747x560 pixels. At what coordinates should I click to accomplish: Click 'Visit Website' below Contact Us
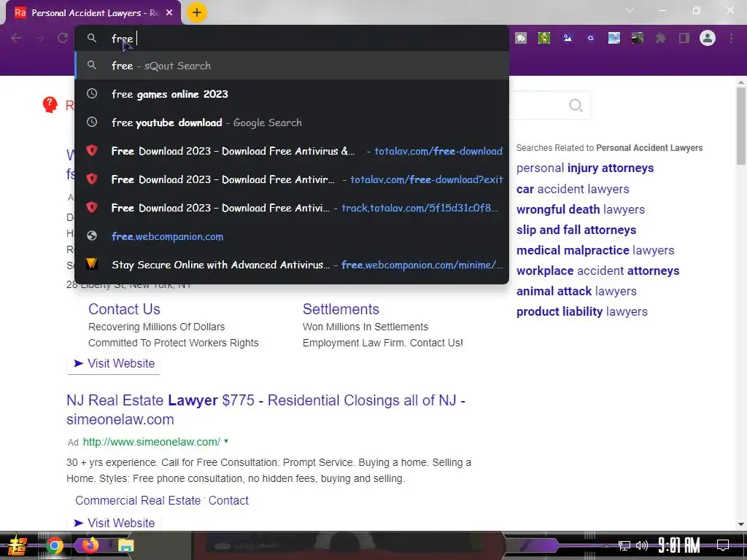pos(114,363)
